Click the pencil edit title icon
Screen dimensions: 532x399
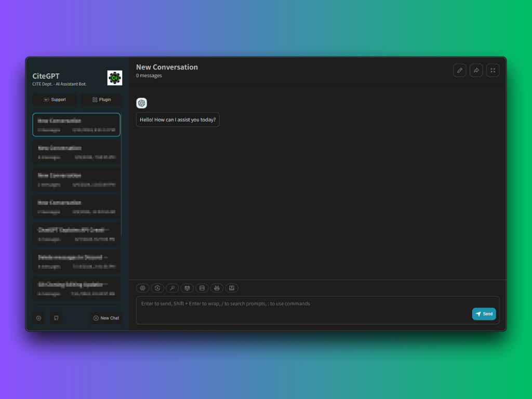click(x=460, y=70)
